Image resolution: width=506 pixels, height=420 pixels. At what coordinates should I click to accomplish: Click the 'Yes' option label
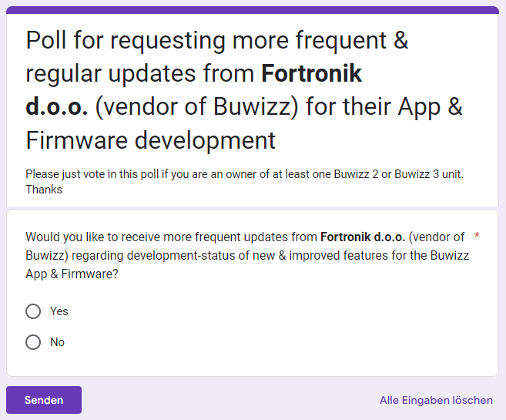[59, 311]
